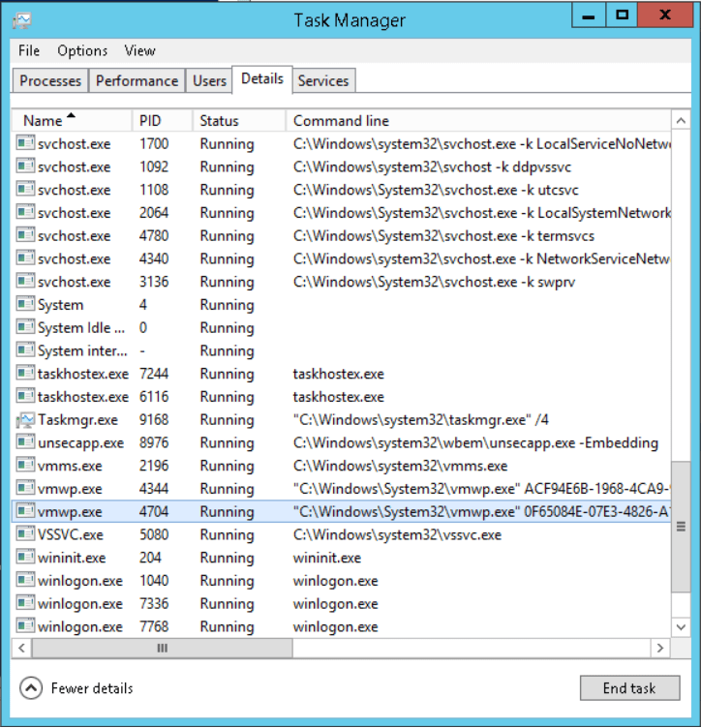Click the icon of the System process row
This screenshot has width=701, height=728.
pos(25,305)
